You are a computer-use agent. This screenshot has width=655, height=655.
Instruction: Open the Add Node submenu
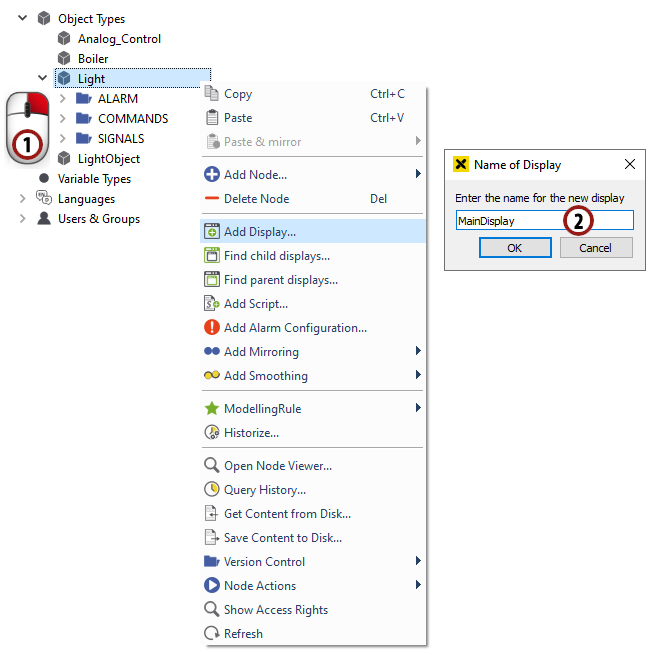pos(255,174)
